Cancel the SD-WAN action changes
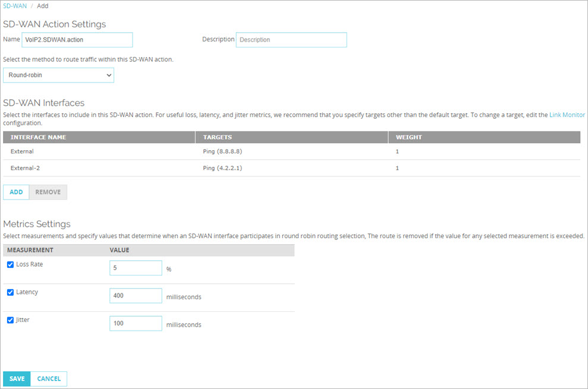 pos(49,378)
